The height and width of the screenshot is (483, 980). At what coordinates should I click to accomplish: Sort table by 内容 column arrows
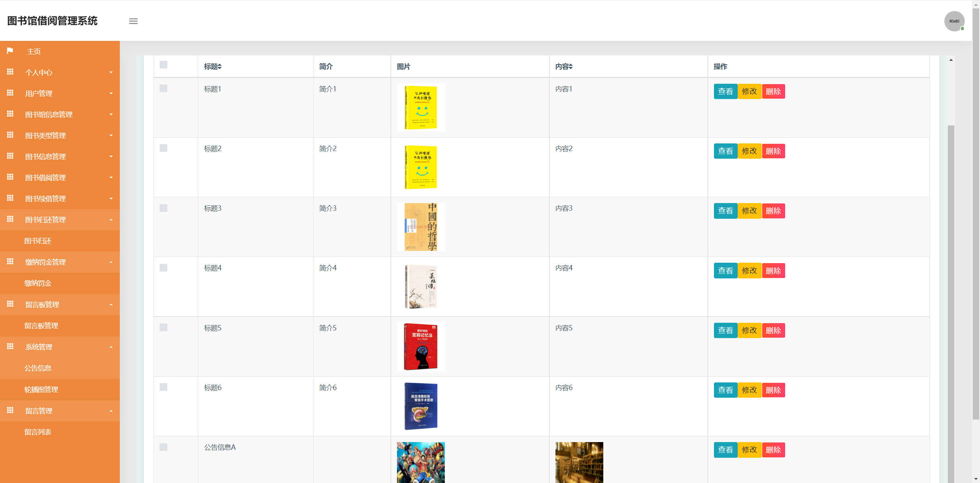pos(570,67)
